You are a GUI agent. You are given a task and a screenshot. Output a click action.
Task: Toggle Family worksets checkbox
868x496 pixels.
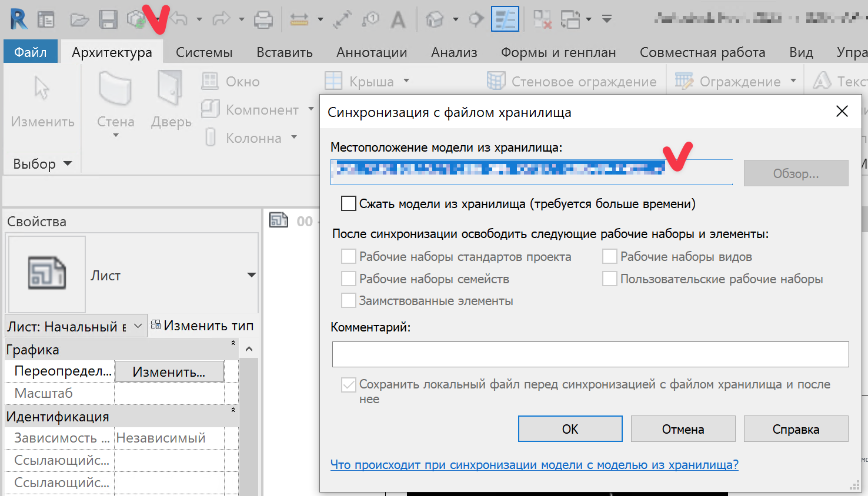pos(349,279)
